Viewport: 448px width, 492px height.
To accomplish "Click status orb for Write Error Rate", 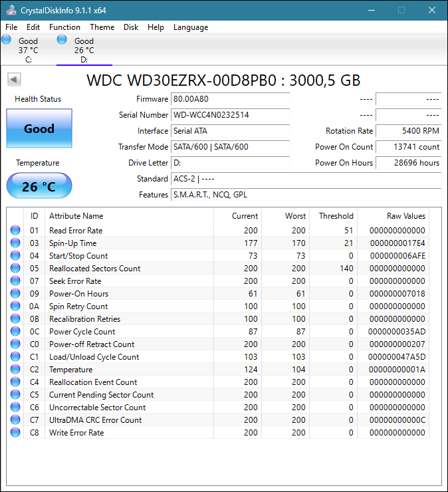I will pyautogui.click(x=15, y=432).
